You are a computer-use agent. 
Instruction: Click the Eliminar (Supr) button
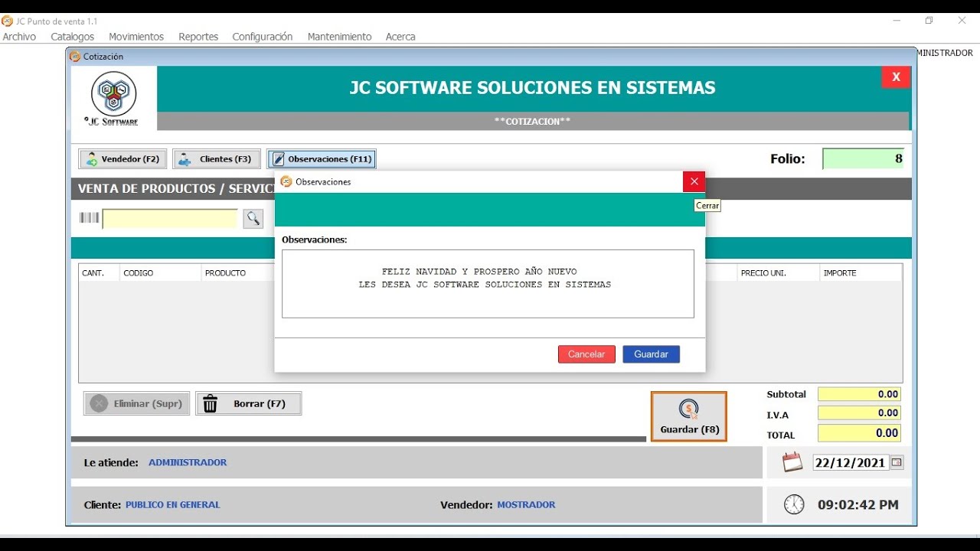[x=137, y=403]
